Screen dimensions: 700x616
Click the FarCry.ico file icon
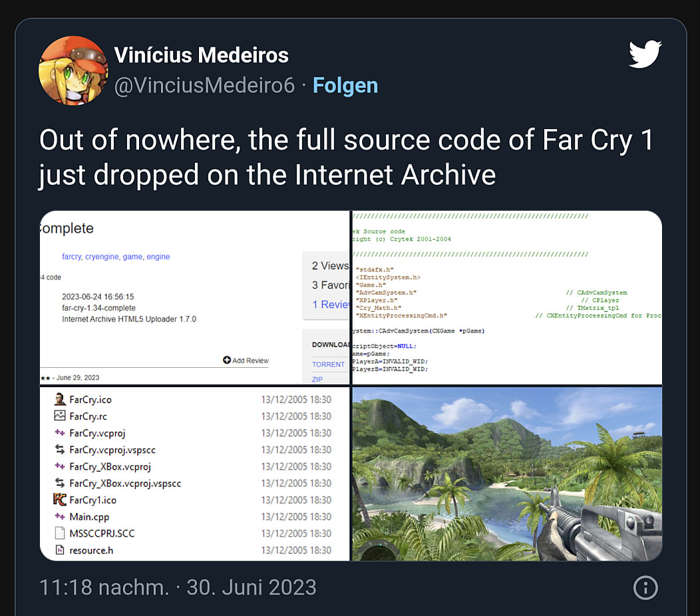60,399
